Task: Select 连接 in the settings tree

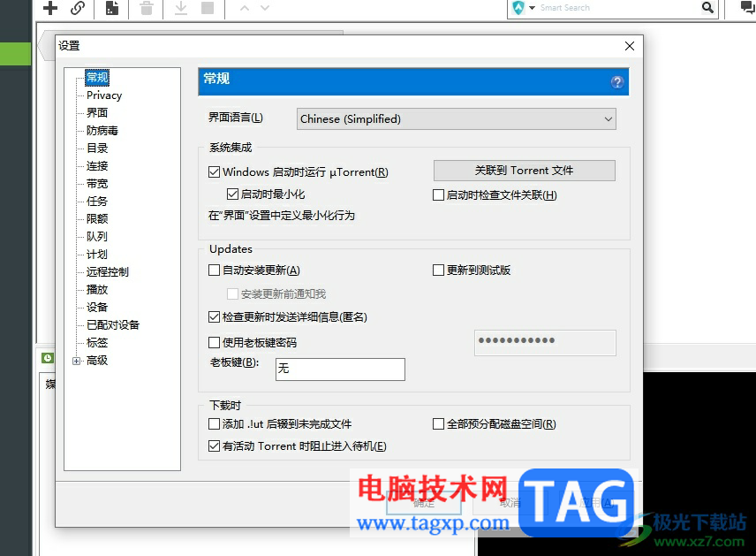Action: 97,166
